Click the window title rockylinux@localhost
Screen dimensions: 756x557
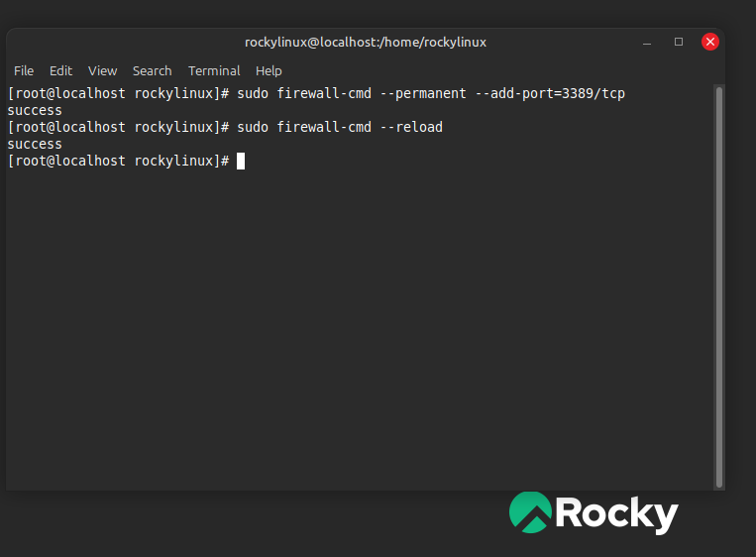[366, 43]
